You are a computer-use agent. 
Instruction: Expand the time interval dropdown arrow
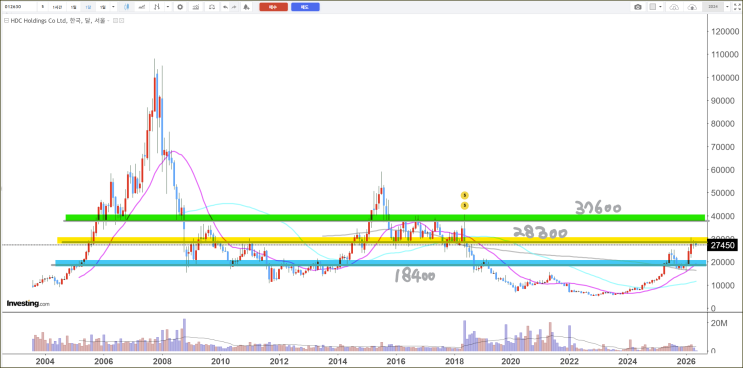pyautogui.click(x=113, y=7)
